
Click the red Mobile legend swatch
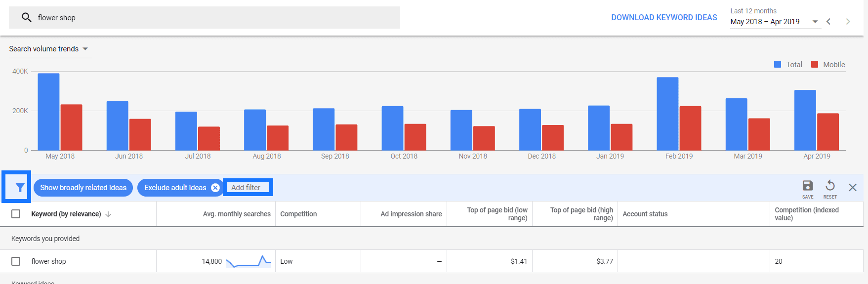click(x=815, y=65)
